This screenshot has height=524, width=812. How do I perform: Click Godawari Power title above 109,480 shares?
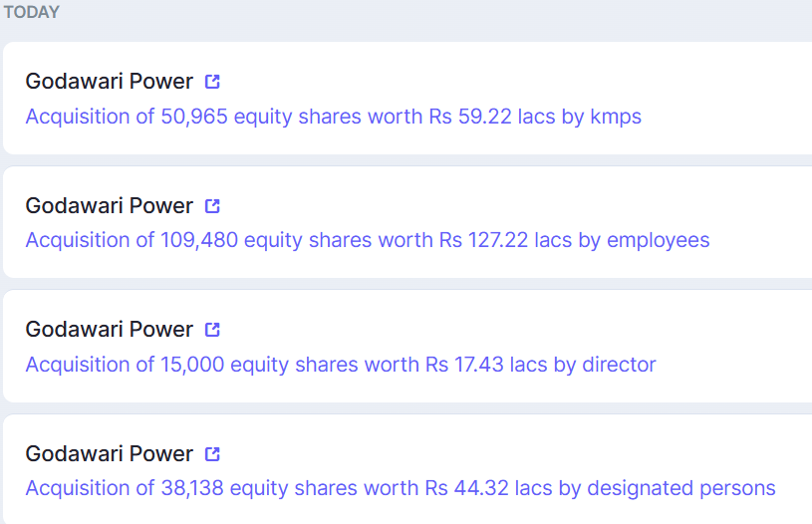109,206
